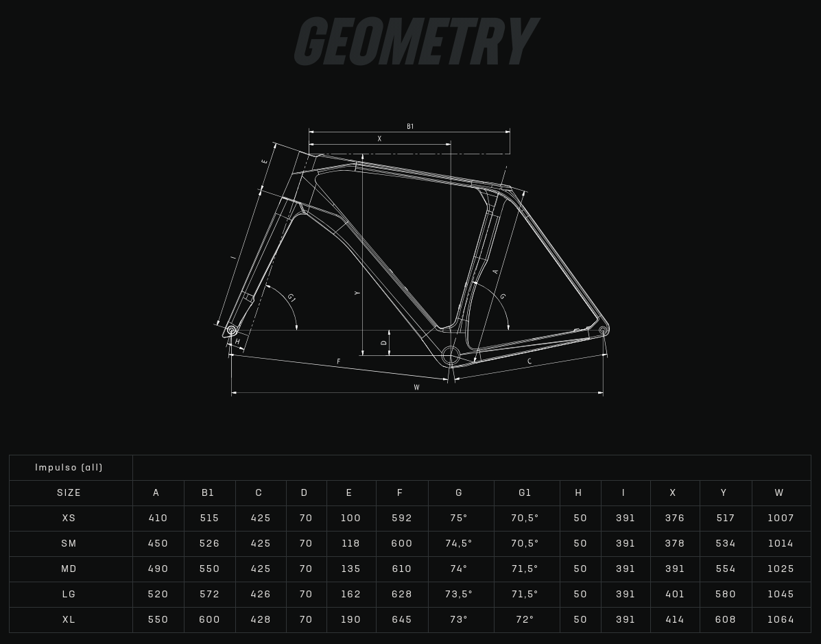Image resolution: width=821 pixels, height=644 pixels.
Task: Click the XL size row label
Action: [x=69, y=619]
